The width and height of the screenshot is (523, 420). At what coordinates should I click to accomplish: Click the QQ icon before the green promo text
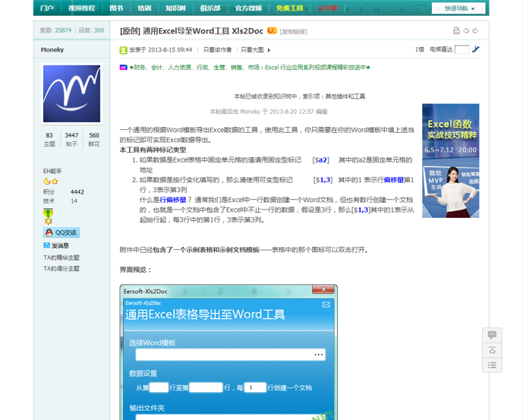tap(124, 68)
